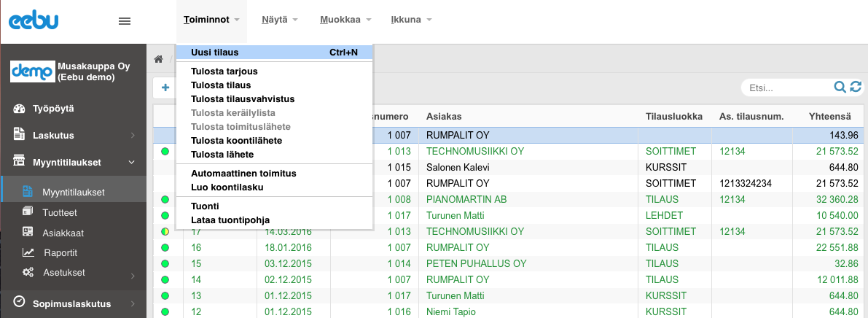This screenshot has height=318, width=868.
Task: Open Työpöytä dashboard in sidebar
Action: (x=53, y=109)
